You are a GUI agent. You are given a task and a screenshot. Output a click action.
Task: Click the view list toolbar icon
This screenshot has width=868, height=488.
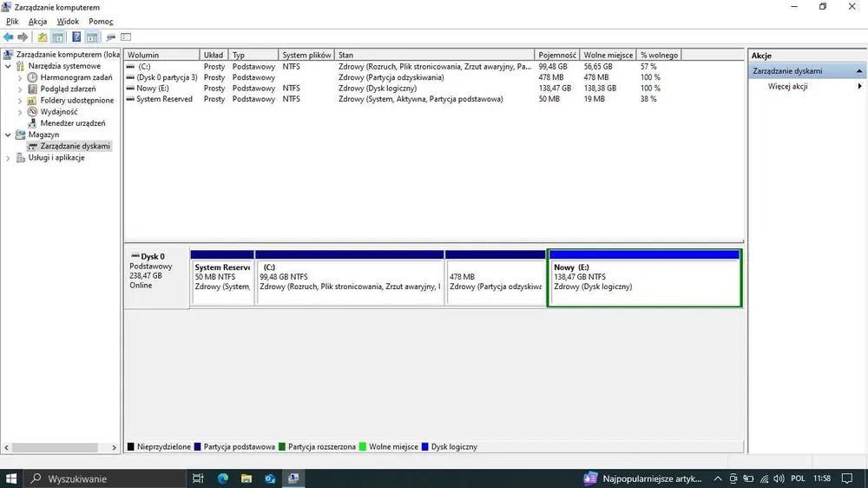[126, 37]
